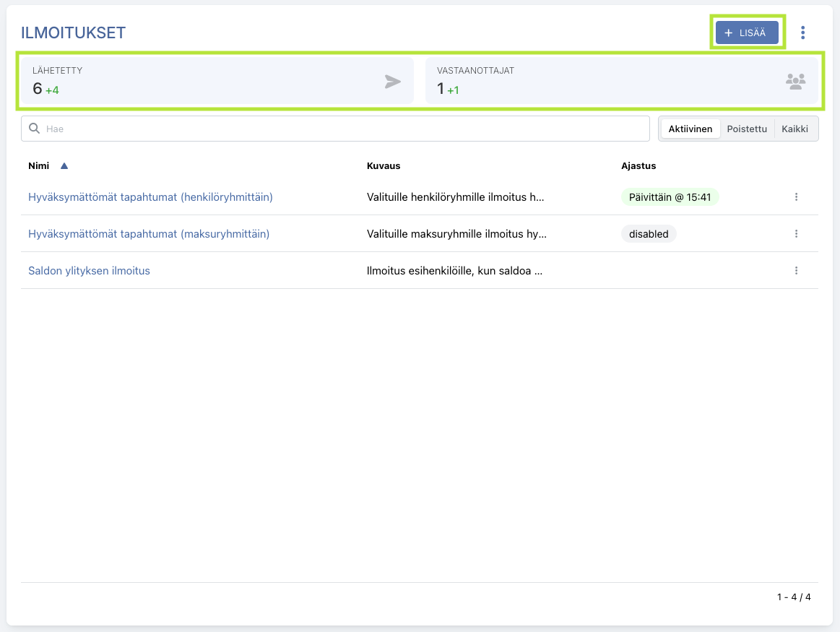
Task: Click the magnifier icon in search field
Action: pos(34,129)
